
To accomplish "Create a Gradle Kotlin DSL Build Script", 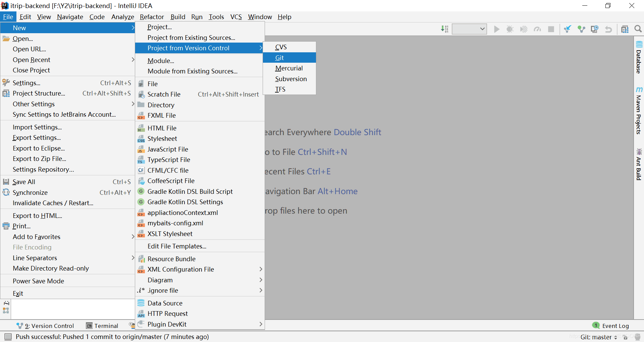I will (x=200, y=191).
